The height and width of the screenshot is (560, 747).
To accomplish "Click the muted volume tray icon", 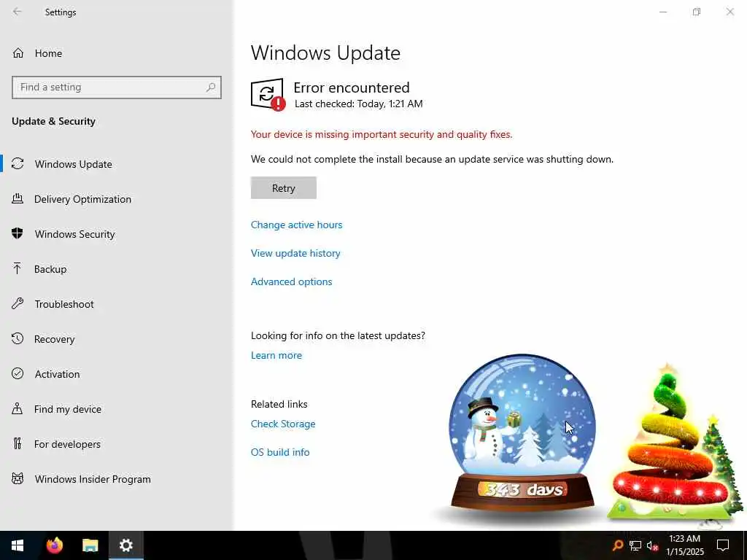I will [652, 545].
